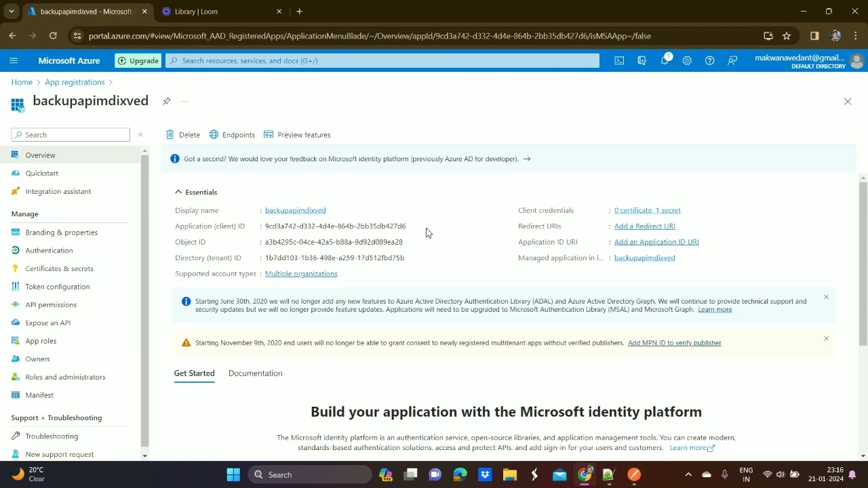Image resolution: width=868 pixels, height=488 pixels.
Task: Open the Azure portal hamburger menu
Action: tap(14, 60)
